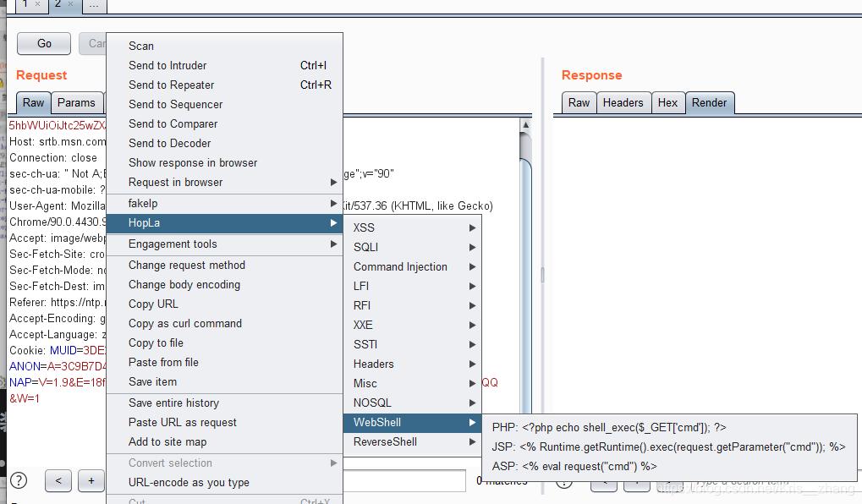Image resolution: width=862 pixels, height=504 pixels.
Task: Select Save item
Action: tap(224, 382)
